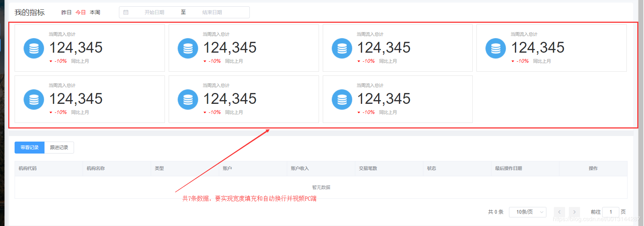Go to the previous page arrow

pos(559,212)
